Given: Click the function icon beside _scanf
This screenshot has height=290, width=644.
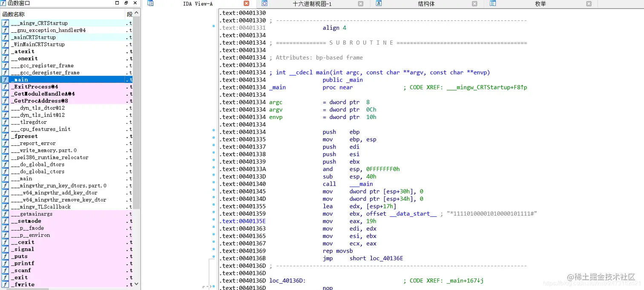Looking at the screenshot, I should click(5, 270).
